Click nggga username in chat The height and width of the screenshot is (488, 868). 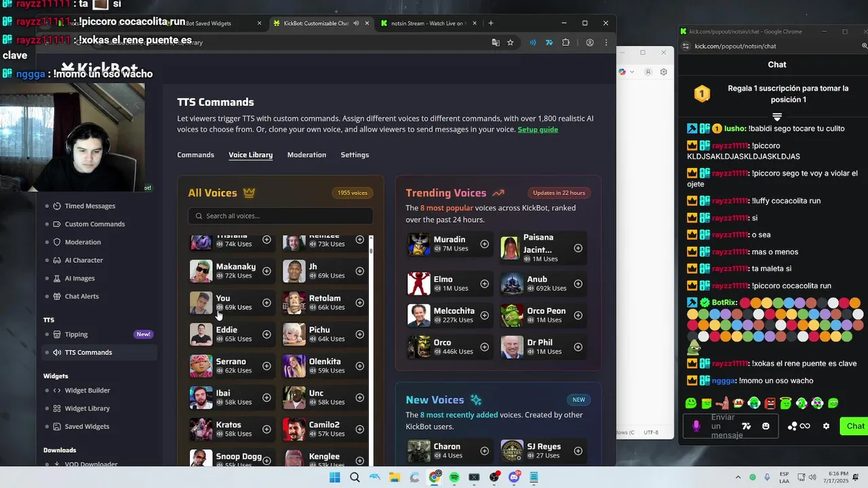click(724, 381)
